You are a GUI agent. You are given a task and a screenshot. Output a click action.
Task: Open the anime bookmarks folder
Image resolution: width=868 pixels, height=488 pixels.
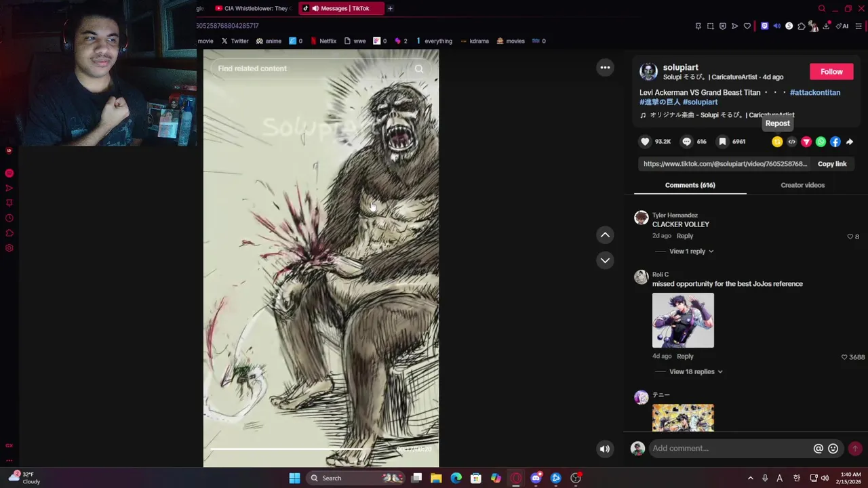point(269,41)
